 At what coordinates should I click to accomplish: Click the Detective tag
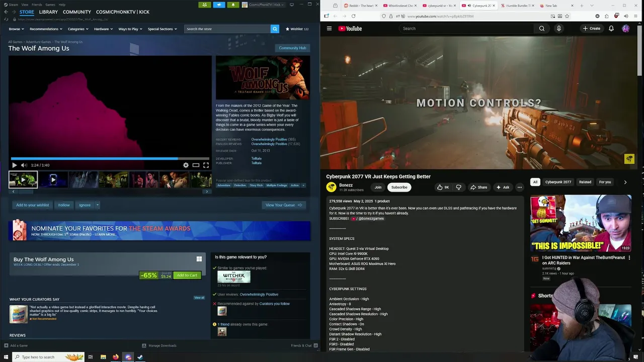tap(240, 185)
